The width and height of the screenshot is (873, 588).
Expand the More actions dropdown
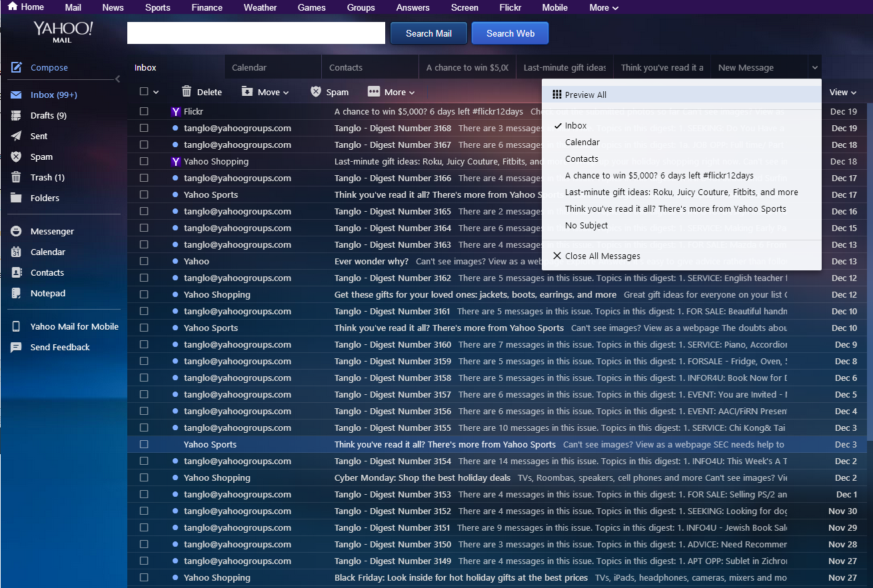pos(391,91)
